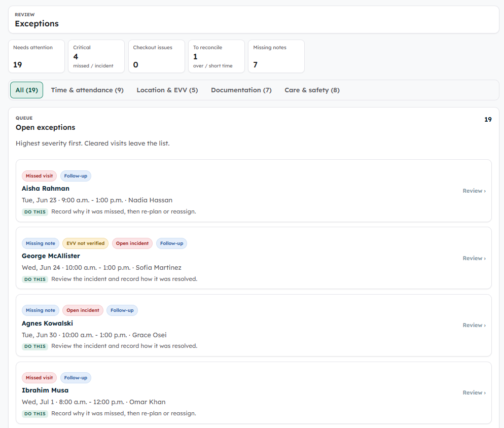Viewport: 504px width, 428px height.
Task: Review Ibrahim Musa's missed visit
Action: [474, 393]
